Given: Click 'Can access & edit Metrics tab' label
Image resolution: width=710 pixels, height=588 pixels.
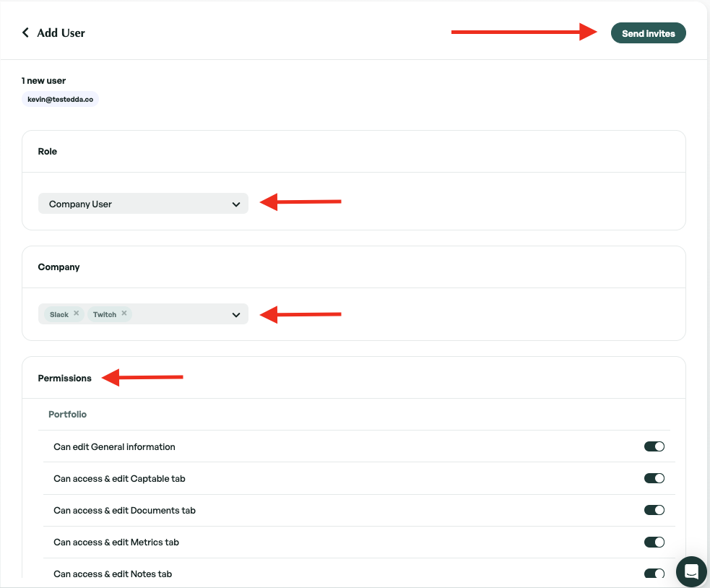Looking at the screenshot, I should coord(116,542).
